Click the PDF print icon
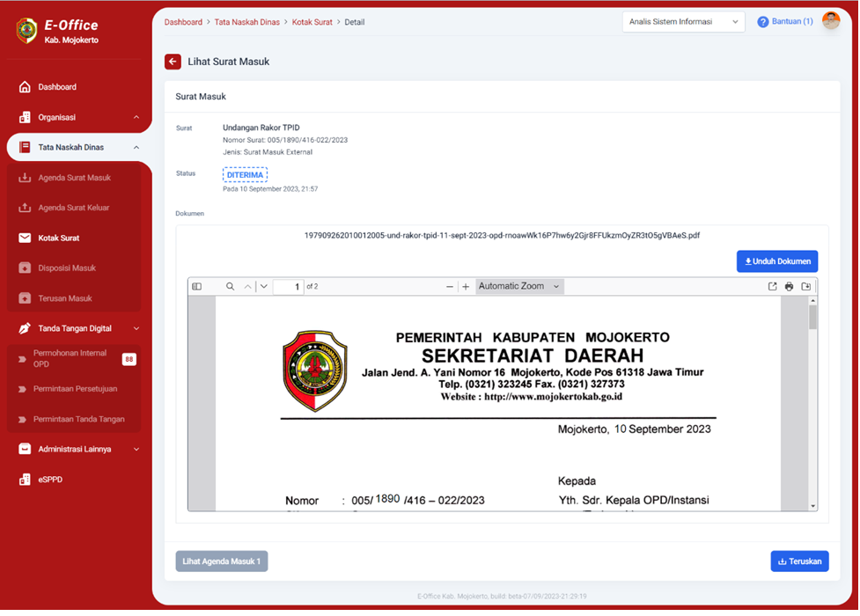This screenshot has width=860, height=616. pyautogui.click(x=789, y=286)
